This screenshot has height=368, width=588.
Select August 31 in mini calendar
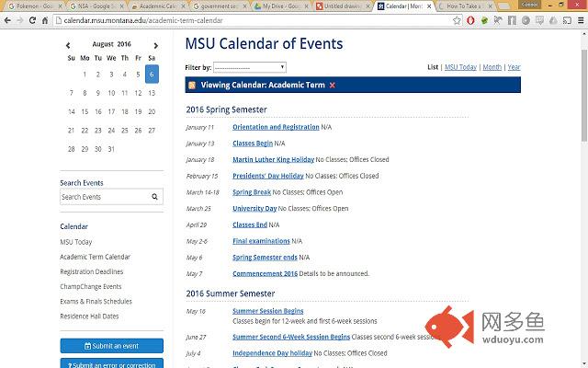point(111,149)
